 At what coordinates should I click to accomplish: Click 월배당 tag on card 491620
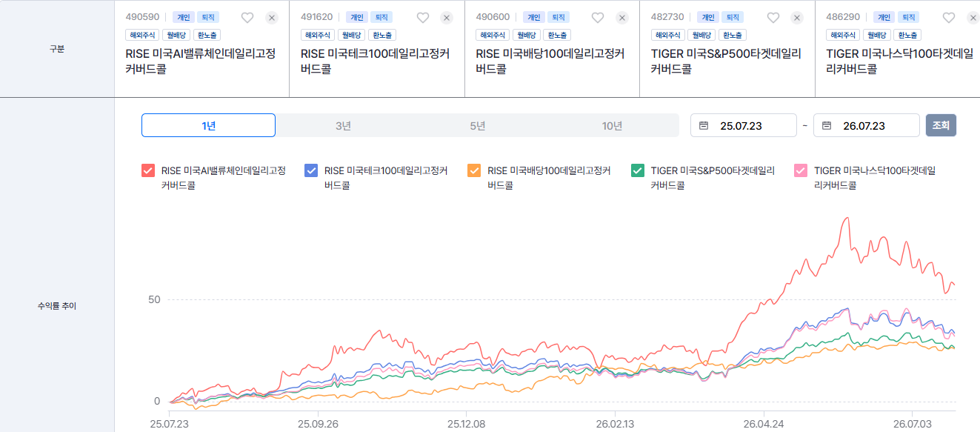pos(351,35)
